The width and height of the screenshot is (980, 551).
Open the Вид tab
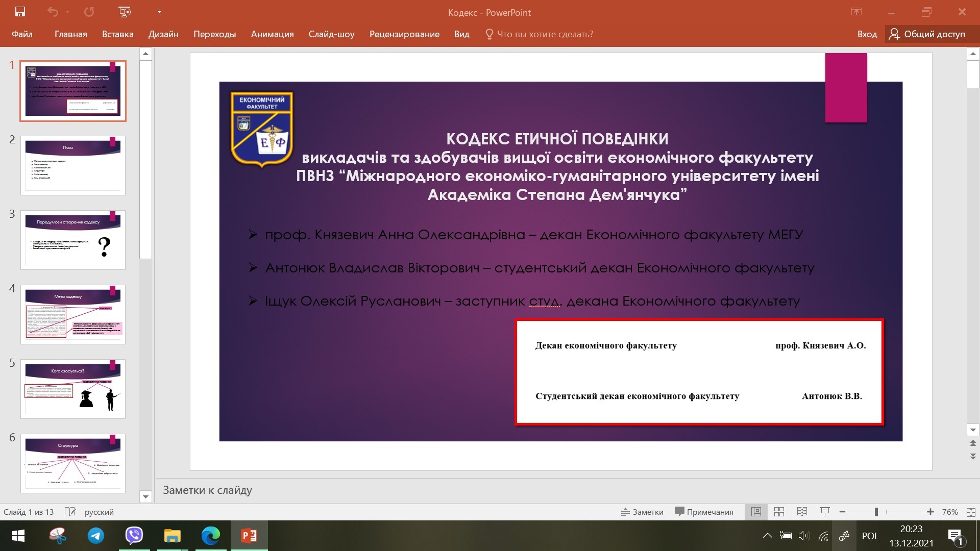(461, 34)
